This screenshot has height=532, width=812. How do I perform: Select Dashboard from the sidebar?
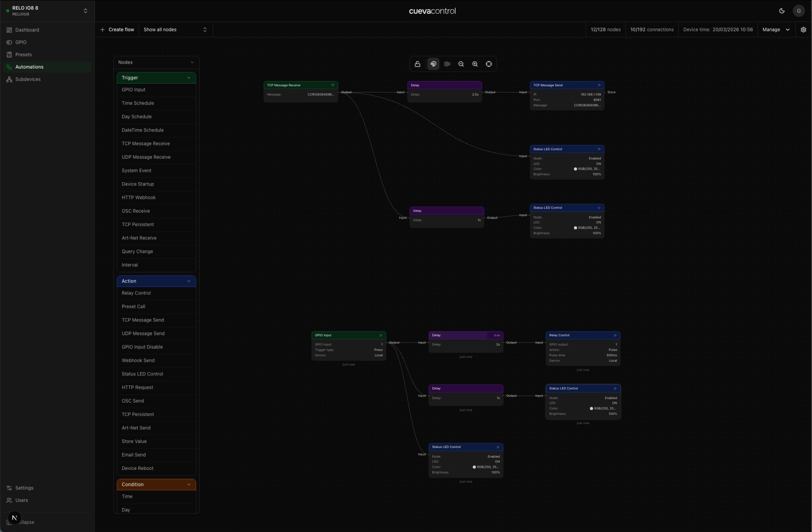27,30
